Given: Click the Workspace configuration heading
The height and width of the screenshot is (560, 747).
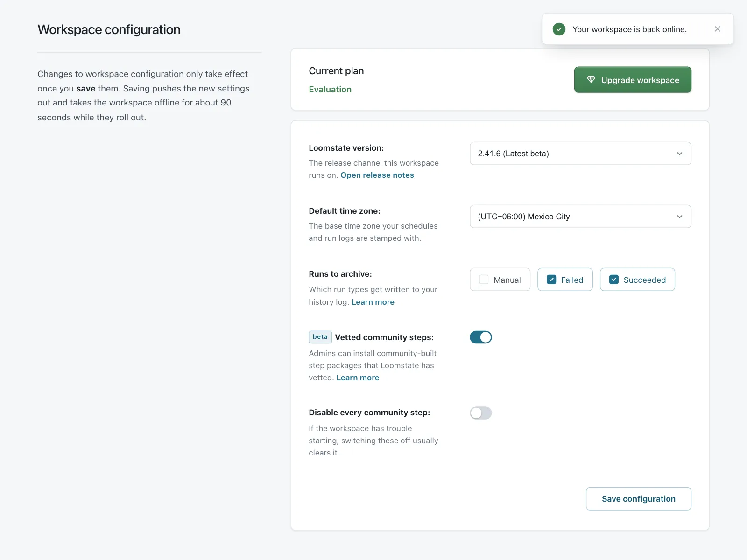Looking at the screenshot, I should [x=109, y=29].
